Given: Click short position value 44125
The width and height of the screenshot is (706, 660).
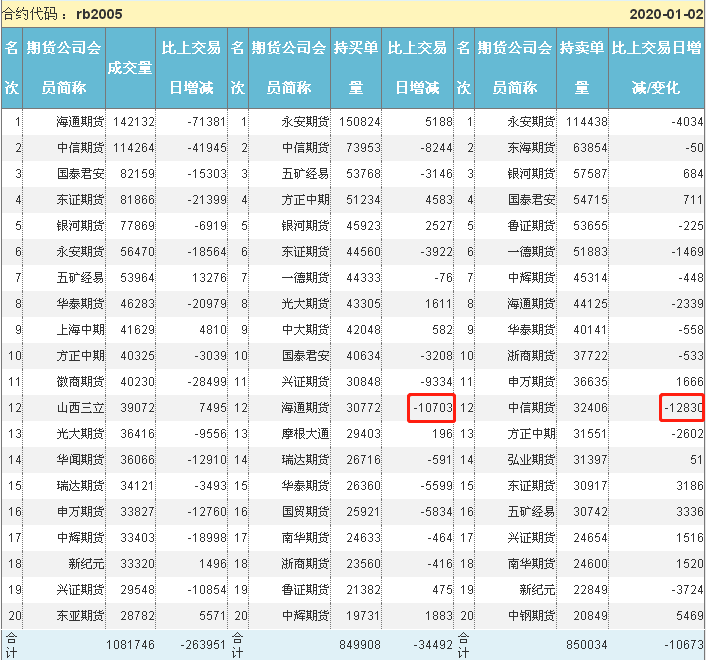Looking at the screenshot, I should (x=590, y=304).
